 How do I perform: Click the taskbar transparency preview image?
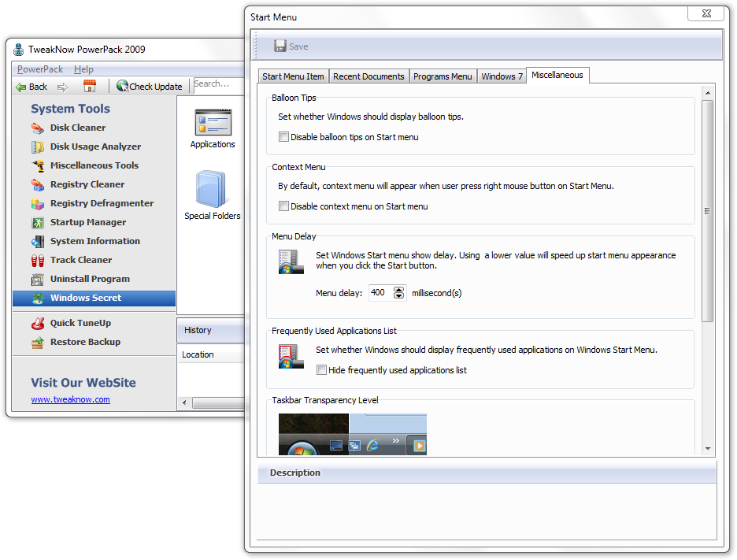tap(353, 434)
